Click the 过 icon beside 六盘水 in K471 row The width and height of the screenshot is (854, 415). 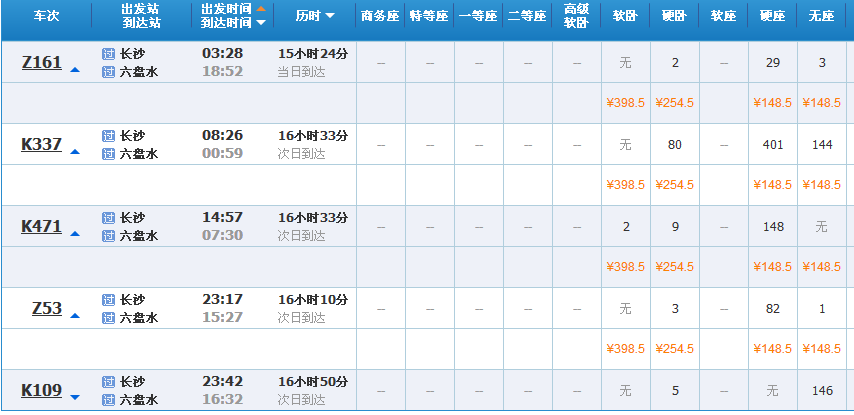click(x=108, y=236)
